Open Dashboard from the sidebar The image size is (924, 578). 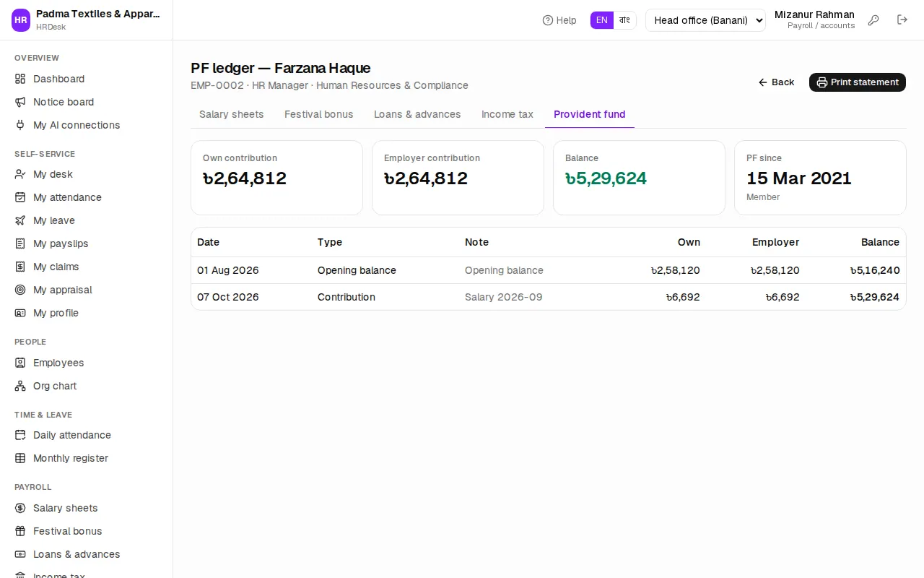87,79
